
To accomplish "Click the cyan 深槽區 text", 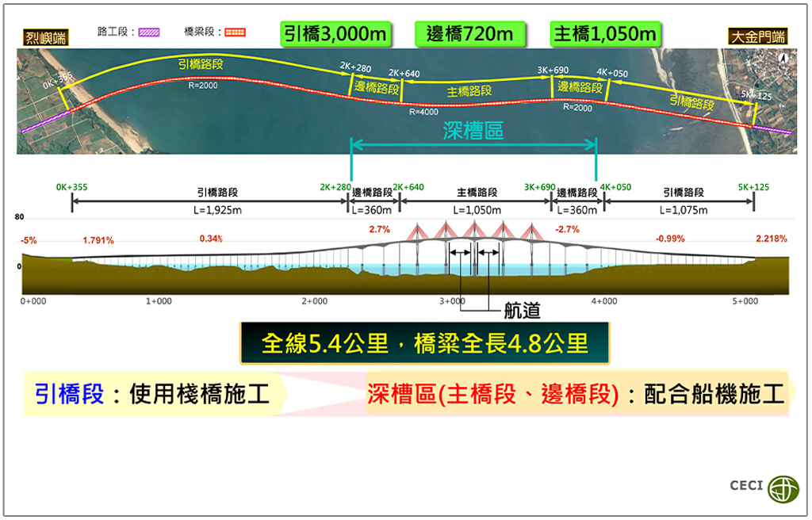I will [x=473, y=132].
